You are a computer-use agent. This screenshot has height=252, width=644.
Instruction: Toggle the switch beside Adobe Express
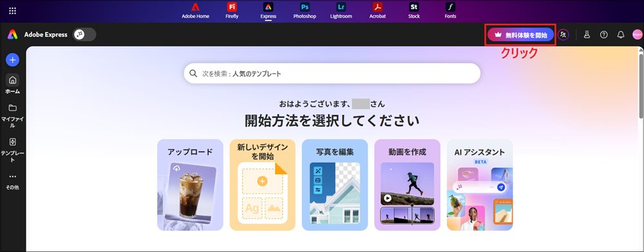tap(84, 35)
